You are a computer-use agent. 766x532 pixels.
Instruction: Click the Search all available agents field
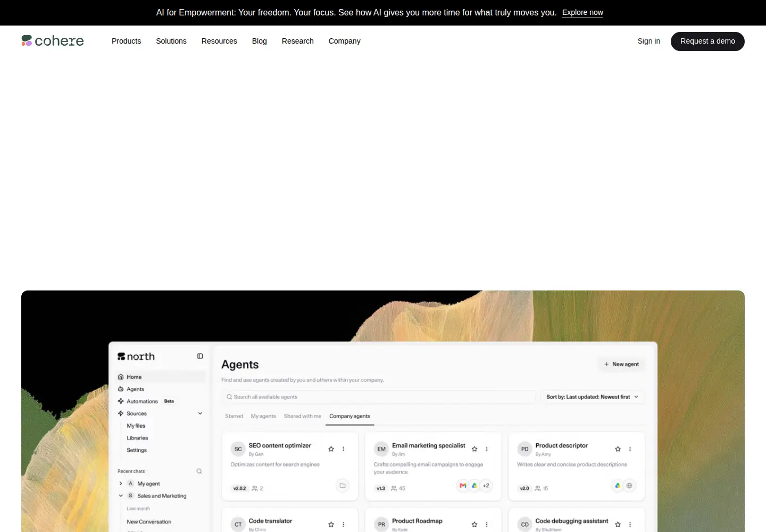click(379, 397)
